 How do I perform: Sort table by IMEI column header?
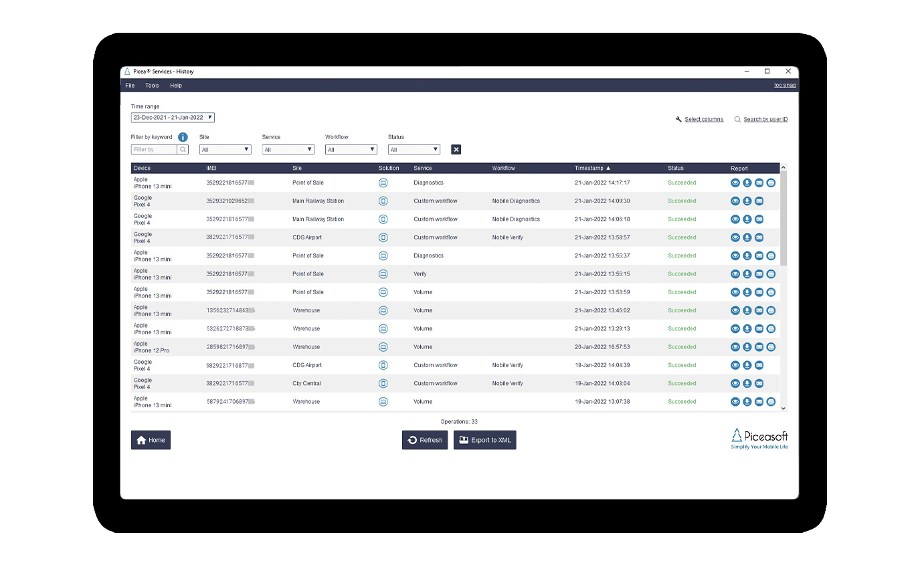click(211, 168)
